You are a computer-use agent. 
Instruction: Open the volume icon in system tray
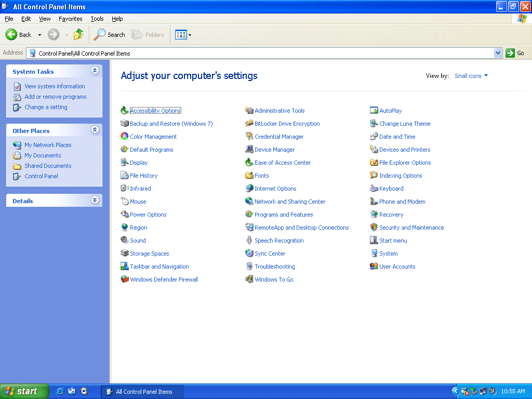coord(492,391)
